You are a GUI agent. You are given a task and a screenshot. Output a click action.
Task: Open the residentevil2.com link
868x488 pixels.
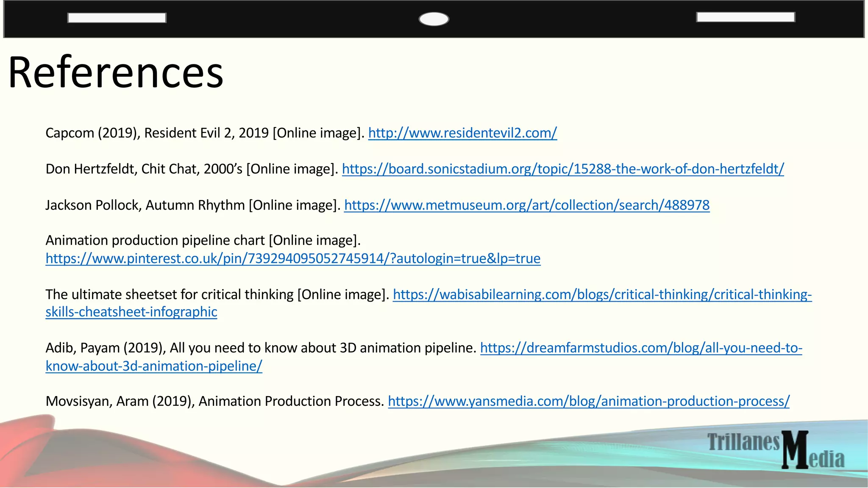click(462, 133)
